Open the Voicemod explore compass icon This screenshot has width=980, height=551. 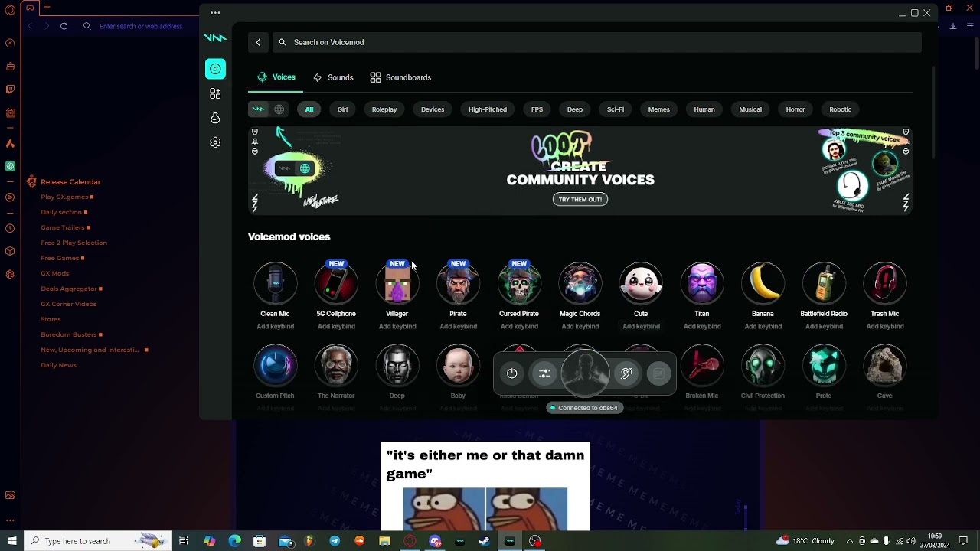(x=215, y=69)
